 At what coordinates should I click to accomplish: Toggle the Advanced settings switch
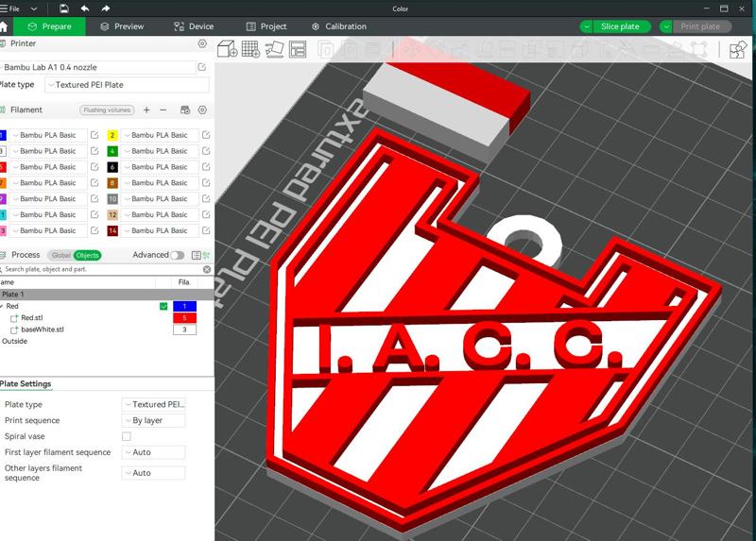point(177,255)
